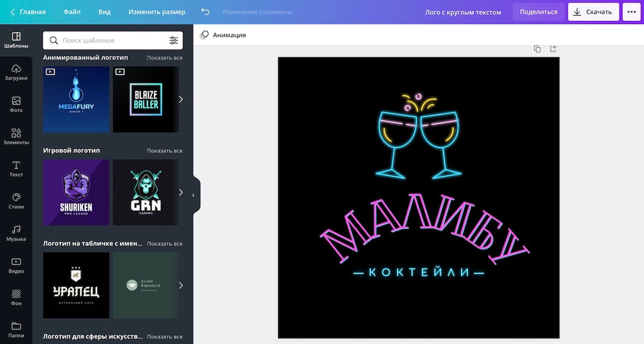Select the Текст tool in sidebar

pos(16,169)
